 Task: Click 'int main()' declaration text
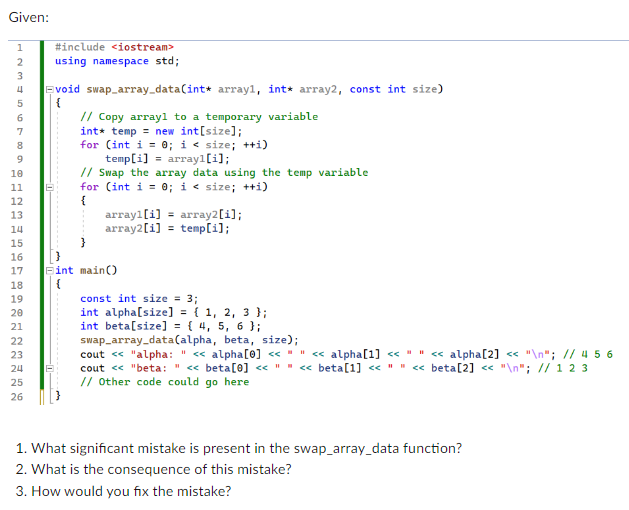tap(86, 270)
